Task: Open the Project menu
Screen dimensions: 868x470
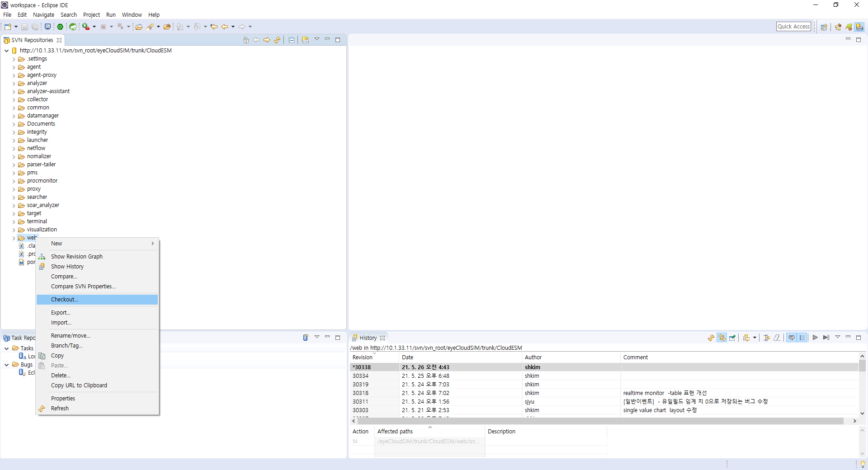Action: pos(91,15)
